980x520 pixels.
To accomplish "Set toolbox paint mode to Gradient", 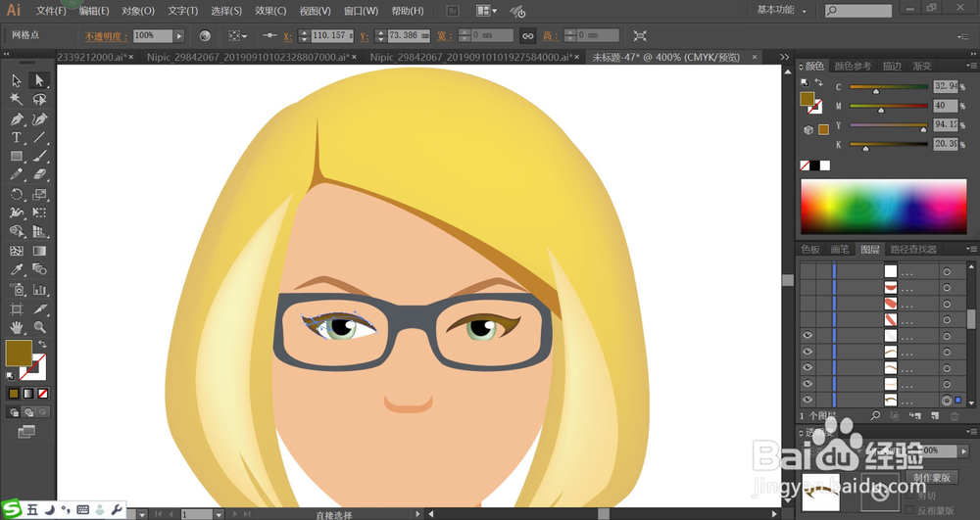I will (28, 394).
